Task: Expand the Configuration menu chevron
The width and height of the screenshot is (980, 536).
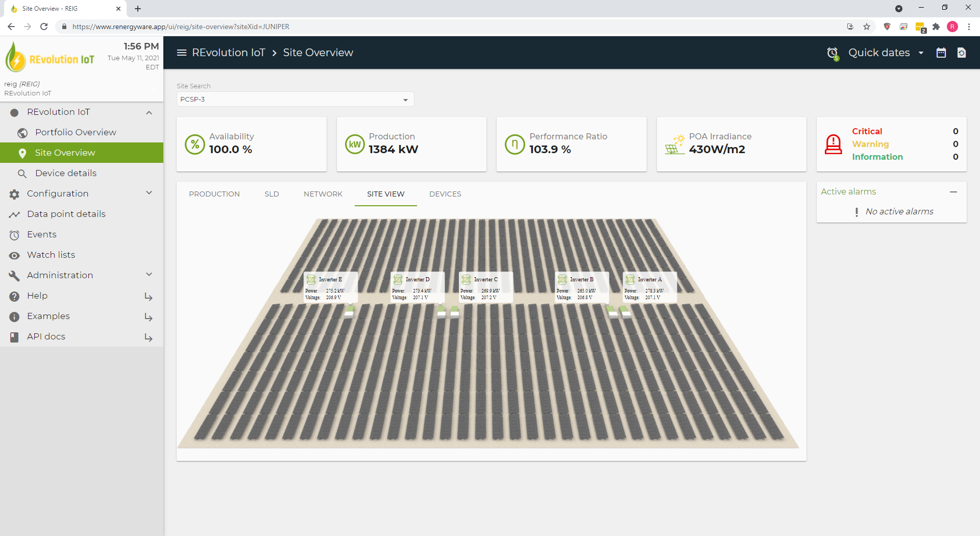Action: coord(149,193)
